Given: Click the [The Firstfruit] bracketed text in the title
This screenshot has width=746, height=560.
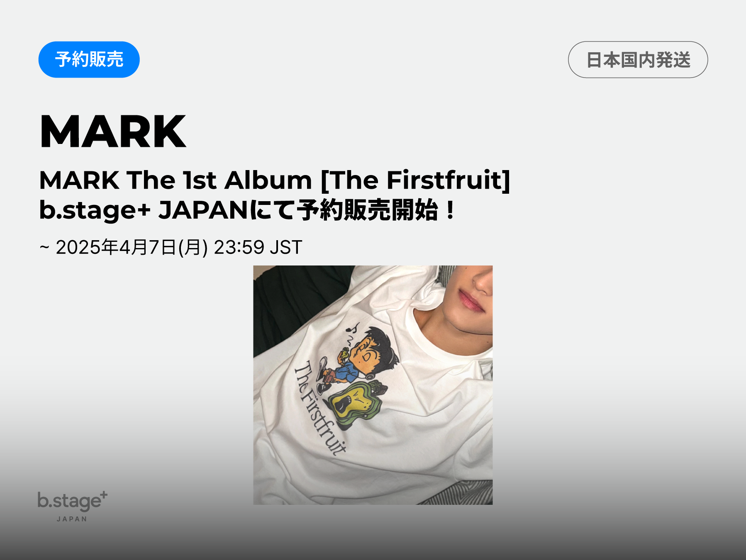Looking at the screenshot, I should [x=415, y=180].
